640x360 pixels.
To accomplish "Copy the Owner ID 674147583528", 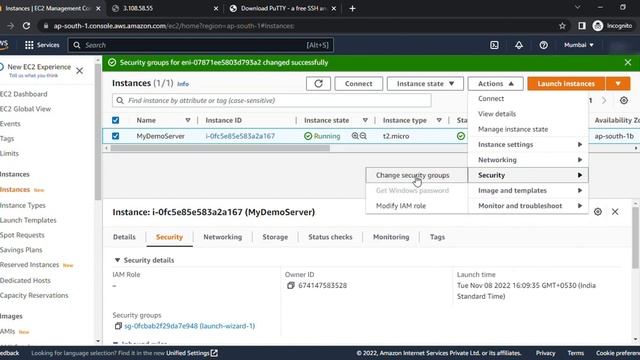I will (x=291, y=285).
